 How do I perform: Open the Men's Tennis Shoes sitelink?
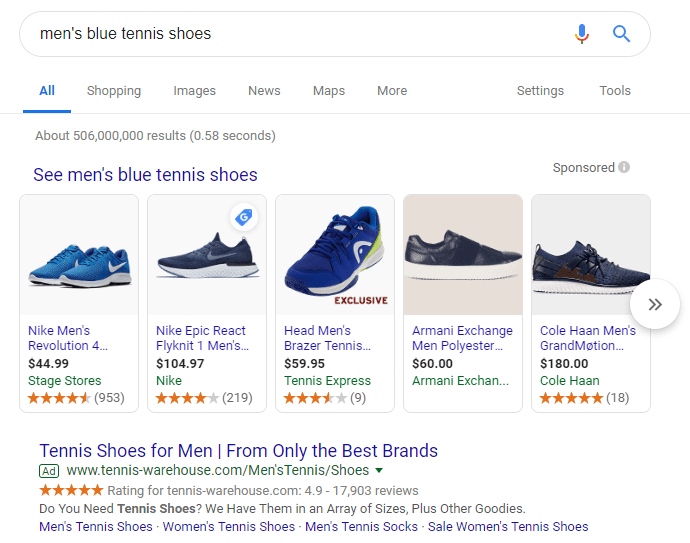96,527
